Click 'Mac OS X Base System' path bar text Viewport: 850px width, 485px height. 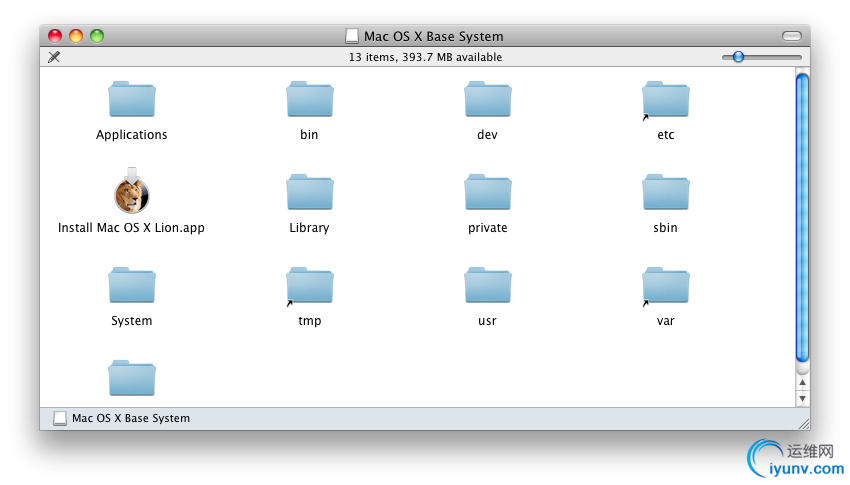point(131,418)
